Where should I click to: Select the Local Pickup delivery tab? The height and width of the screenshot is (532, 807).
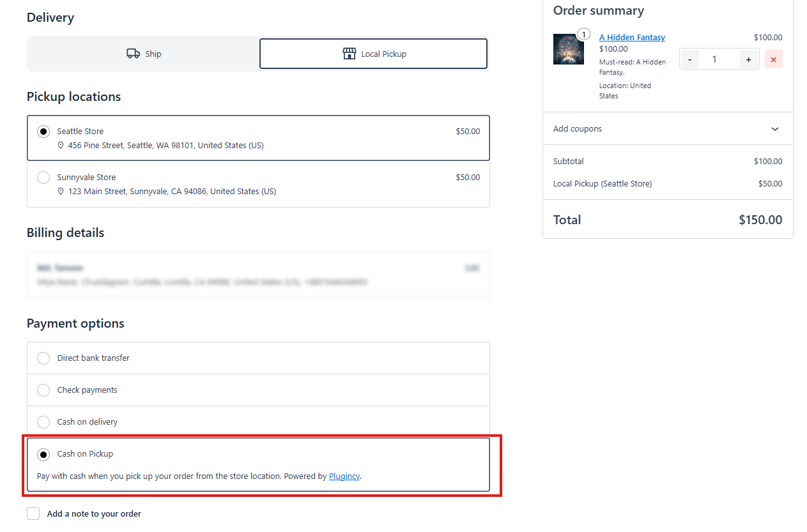click(373, 54)
